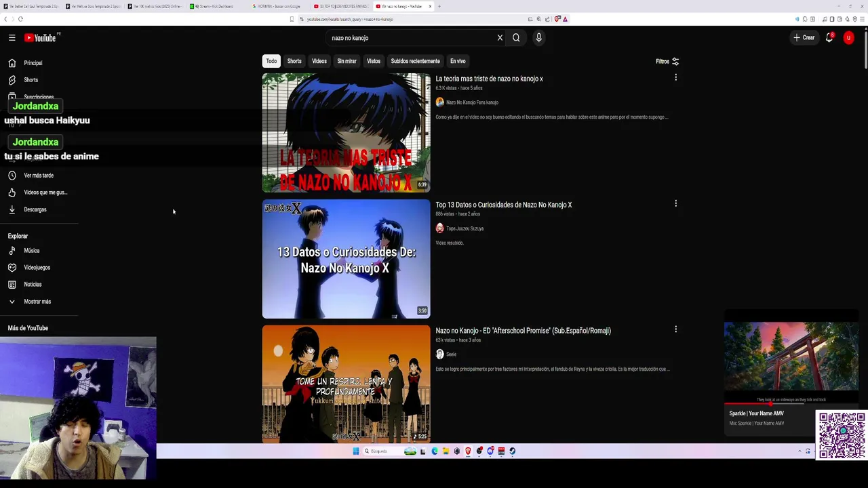This screenshot has height=488, width=868.
Task: Clear the search box with the X
Action: [500, 38]
